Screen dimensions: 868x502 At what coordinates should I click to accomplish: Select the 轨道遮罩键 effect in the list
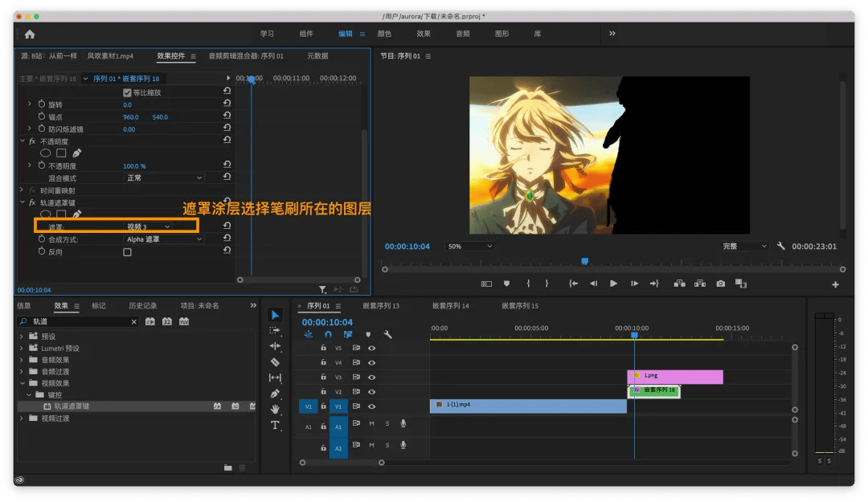coord(72,406)
